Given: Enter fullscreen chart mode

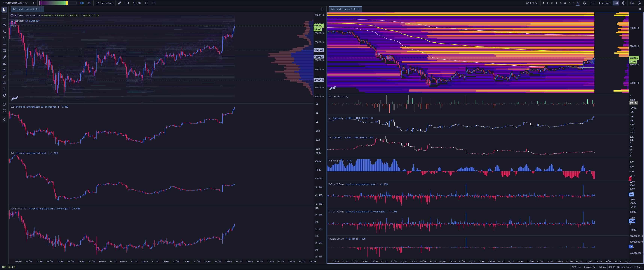Looking at the screenshot, I should pos(147,3).
